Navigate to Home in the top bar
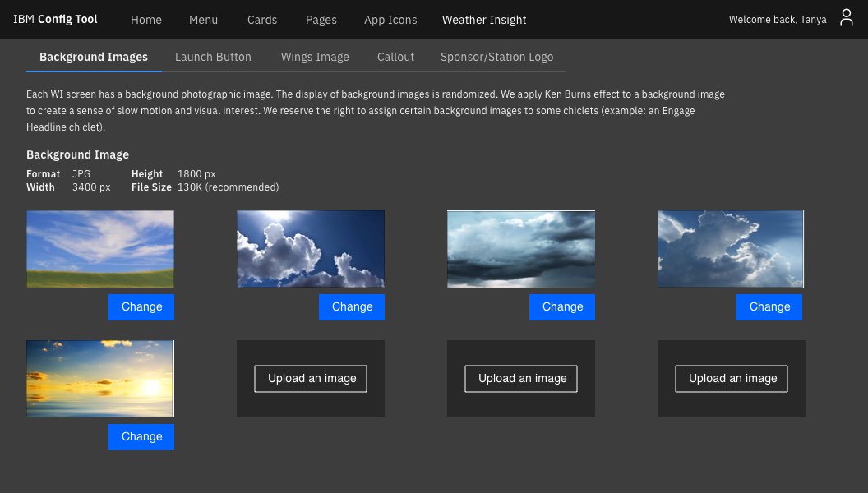The width and height of the screenshot is (868, 493). pos(146,20)
